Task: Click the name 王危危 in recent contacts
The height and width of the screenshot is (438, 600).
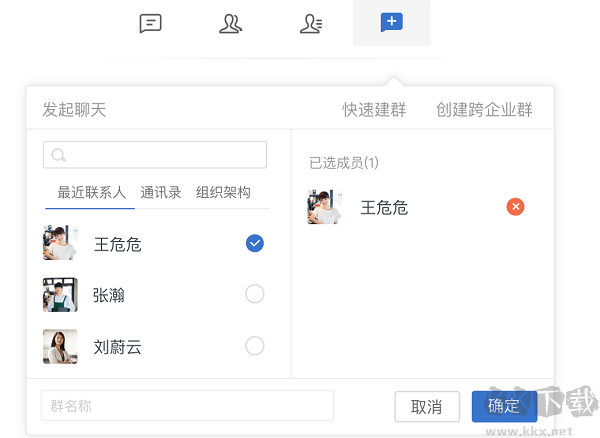Action: click(x=117, y=244)
